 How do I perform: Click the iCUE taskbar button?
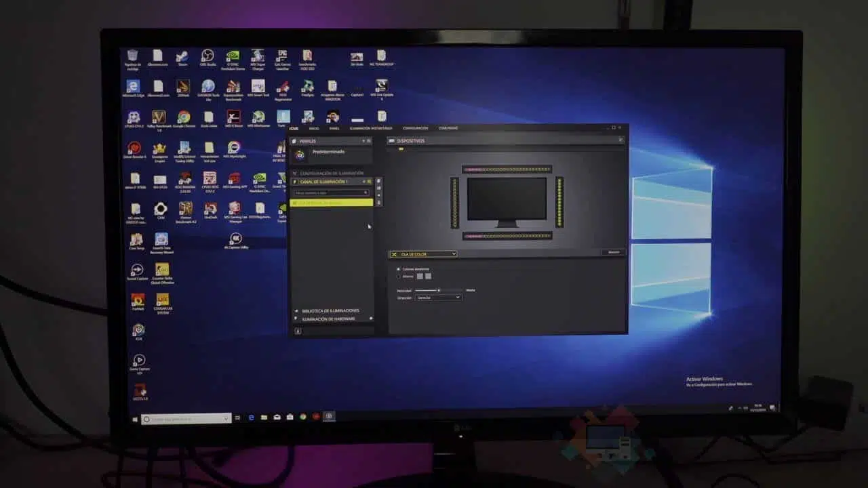pyautogui.click(x=329, y=416)
